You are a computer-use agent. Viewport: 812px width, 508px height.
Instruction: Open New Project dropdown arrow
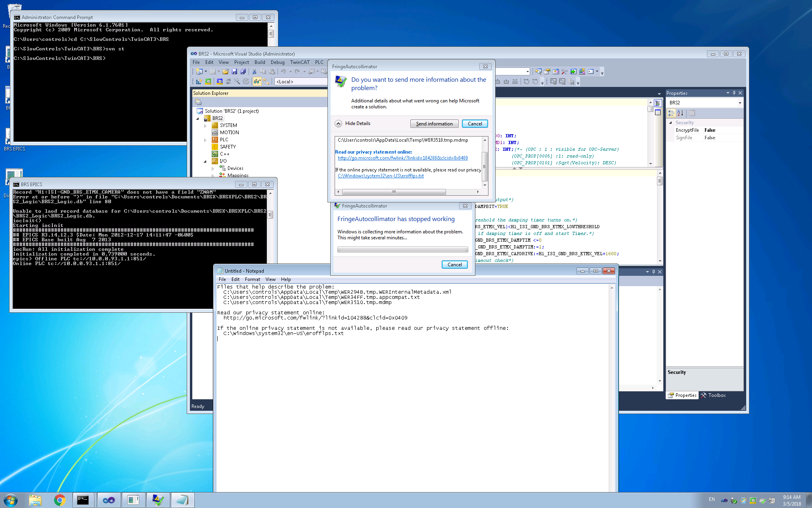tap(205, 71)
